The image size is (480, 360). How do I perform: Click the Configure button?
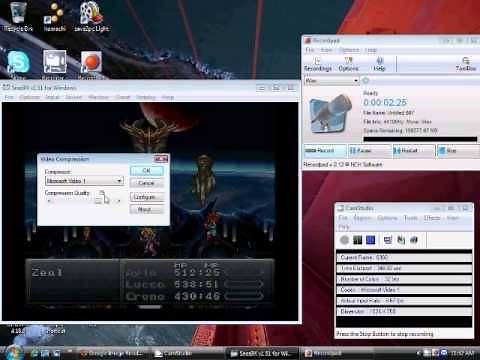147,197
